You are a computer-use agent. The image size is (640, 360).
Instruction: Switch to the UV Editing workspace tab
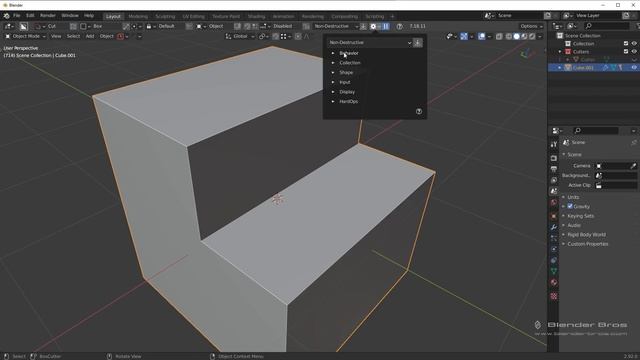pyautogui.click(x=193, y=16)
